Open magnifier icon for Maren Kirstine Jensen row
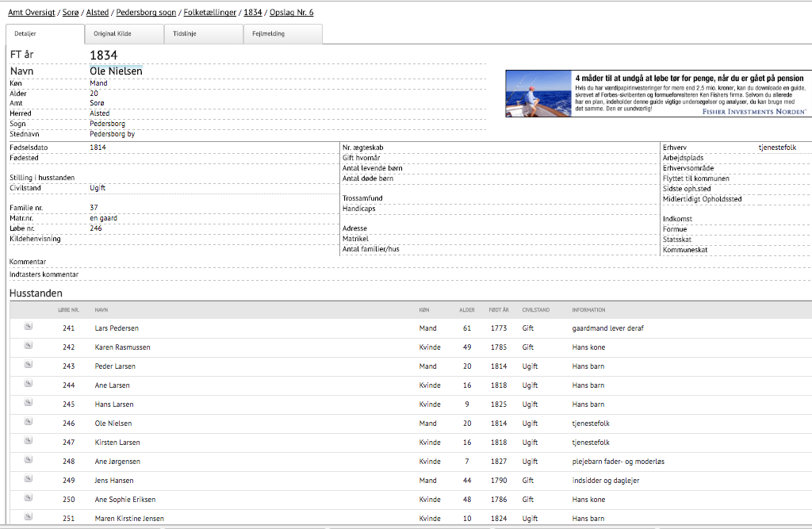 pos(29,516)
